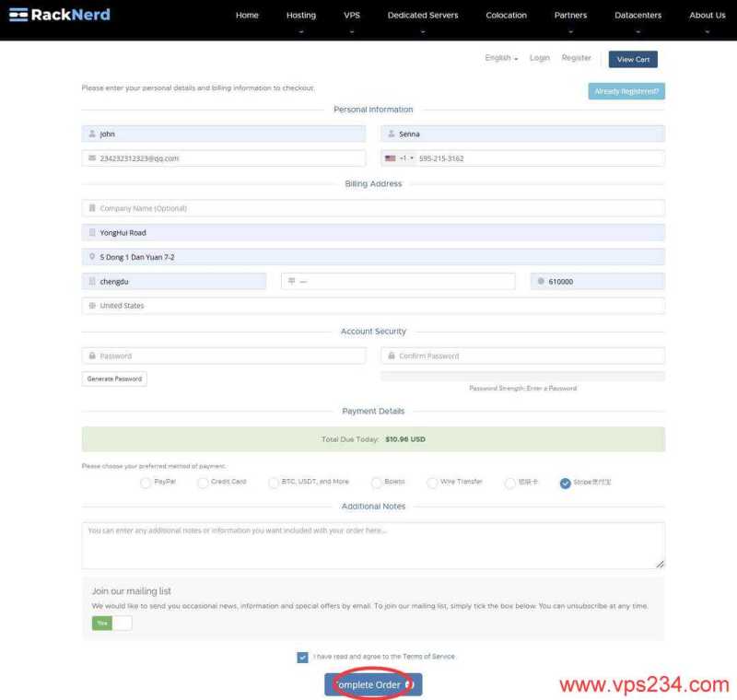Click the padlock icon in Password field
737x700 pixels.
click(92, 356)
